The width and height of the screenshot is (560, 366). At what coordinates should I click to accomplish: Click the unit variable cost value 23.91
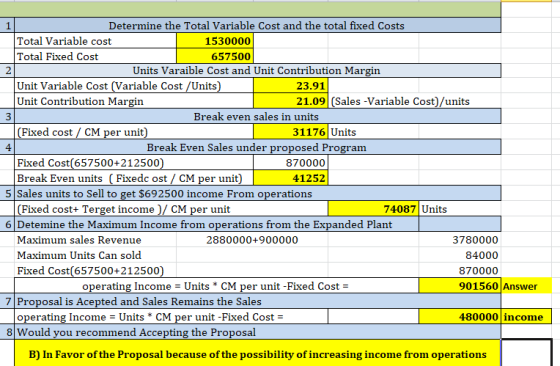[291, 86]
